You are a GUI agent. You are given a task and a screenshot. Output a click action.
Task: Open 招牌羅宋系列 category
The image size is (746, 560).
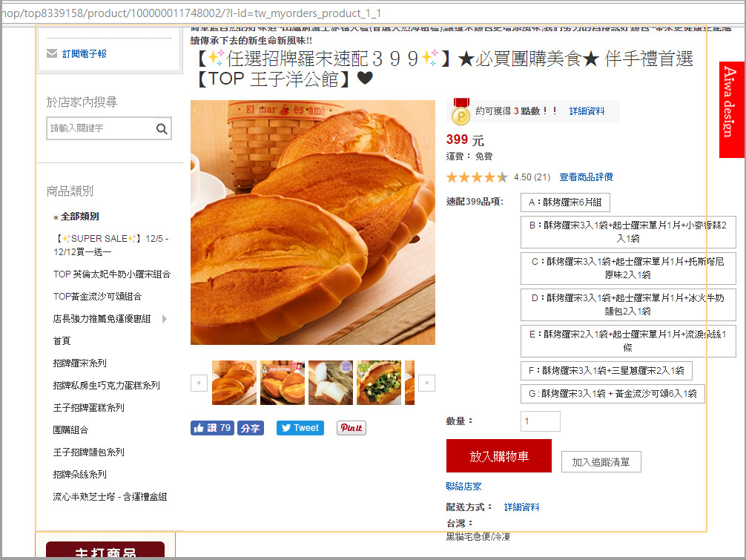tap(80, 363)
